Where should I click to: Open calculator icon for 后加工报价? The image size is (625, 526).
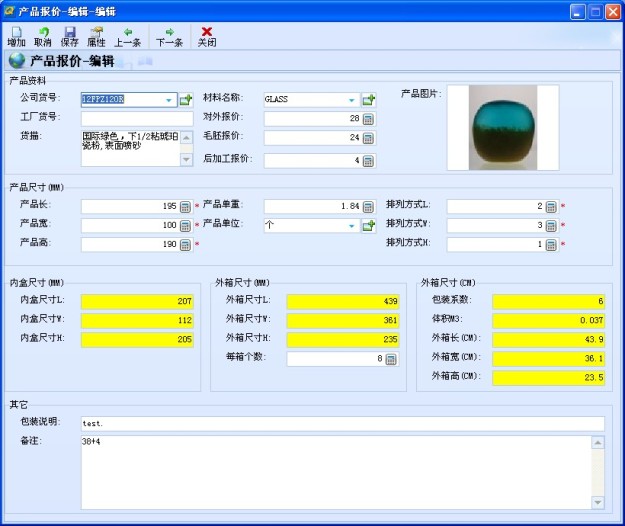pos(368,161)
